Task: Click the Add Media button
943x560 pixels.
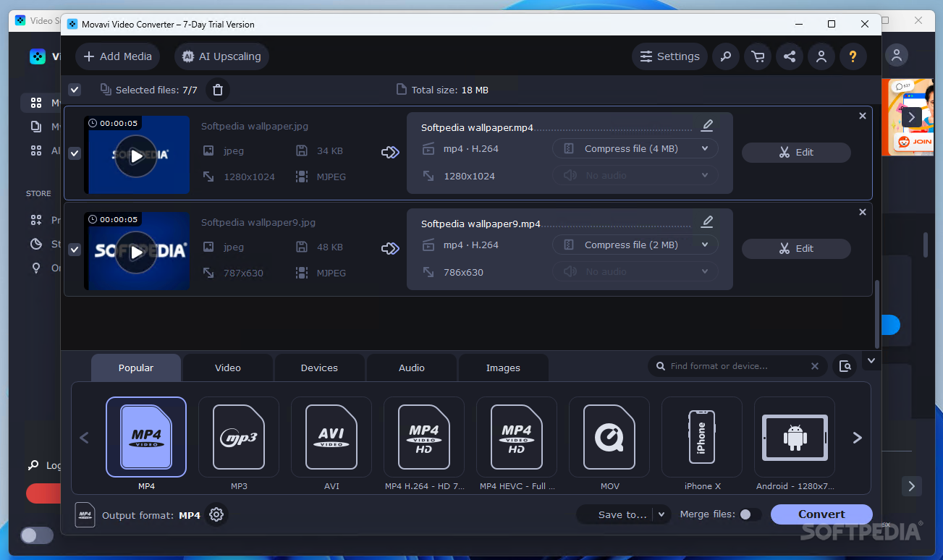Action: click(118, 56)
